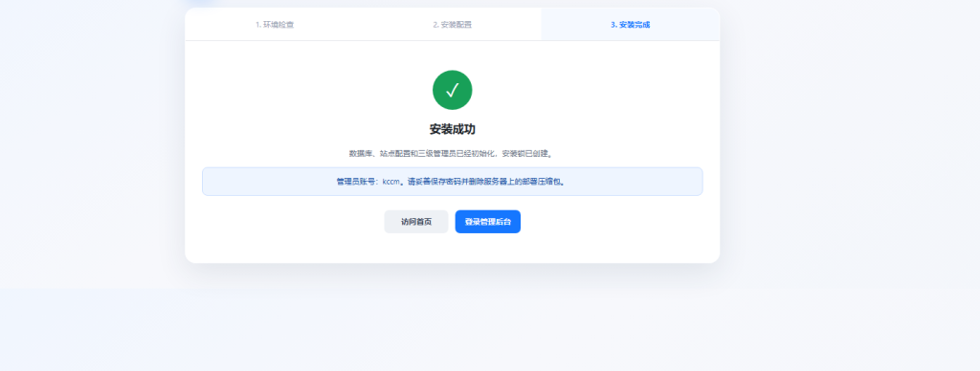Select the 2. 安装配置 step tab
Image resolution: width=980 pixels, height=371 pixels.
click(452, 25)
